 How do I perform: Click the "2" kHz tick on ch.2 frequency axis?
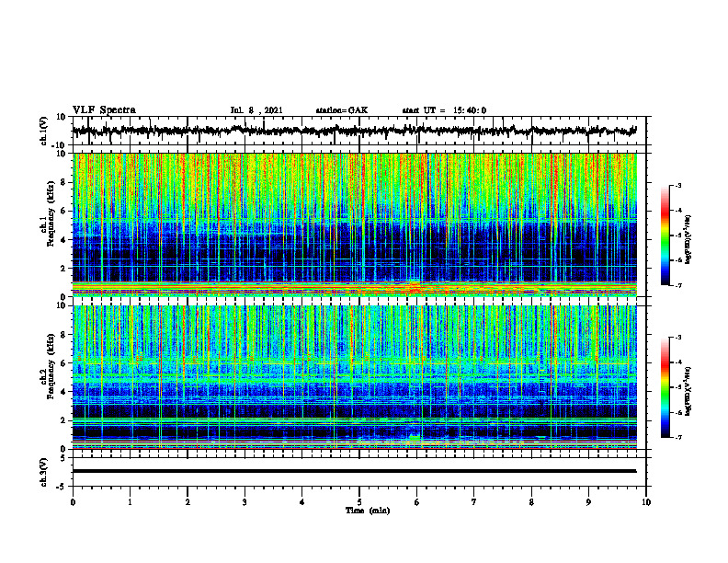pyautogui.click(x=64, y=420)
